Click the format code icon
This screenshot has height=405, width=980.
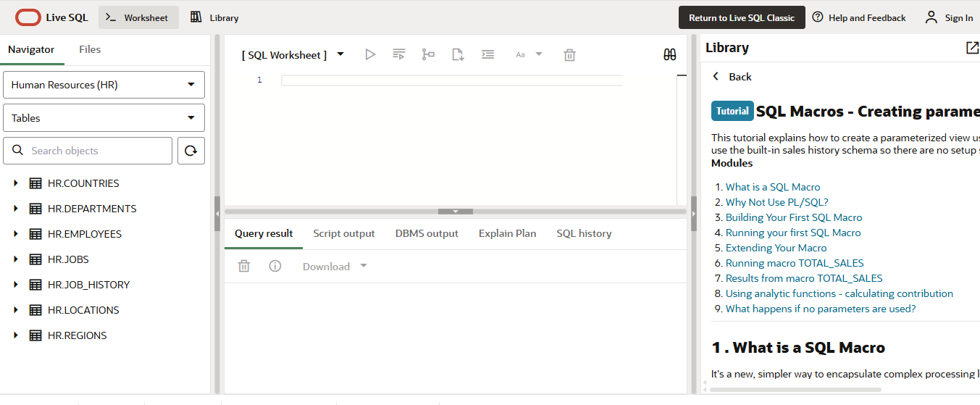[x=488, y=54]
